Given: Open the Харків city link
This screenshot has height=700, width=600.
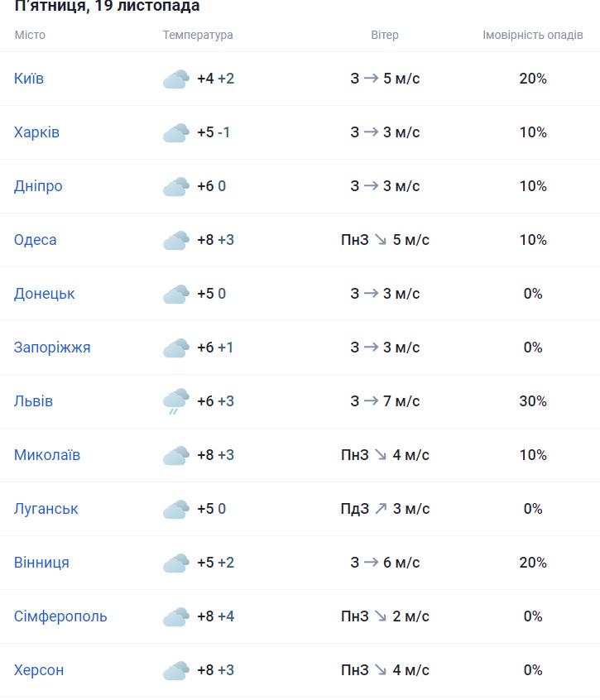Looking at the screenshot, I should click(36, 132).
